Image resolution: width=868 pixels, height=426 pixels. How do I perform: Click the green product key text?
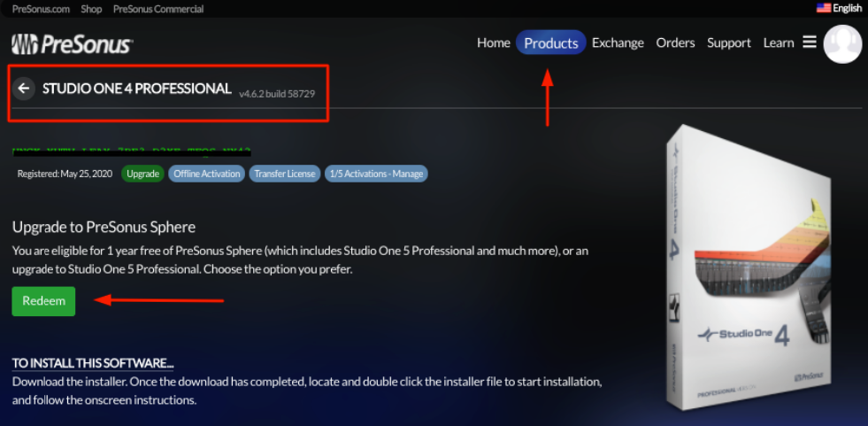coord(132,151)
